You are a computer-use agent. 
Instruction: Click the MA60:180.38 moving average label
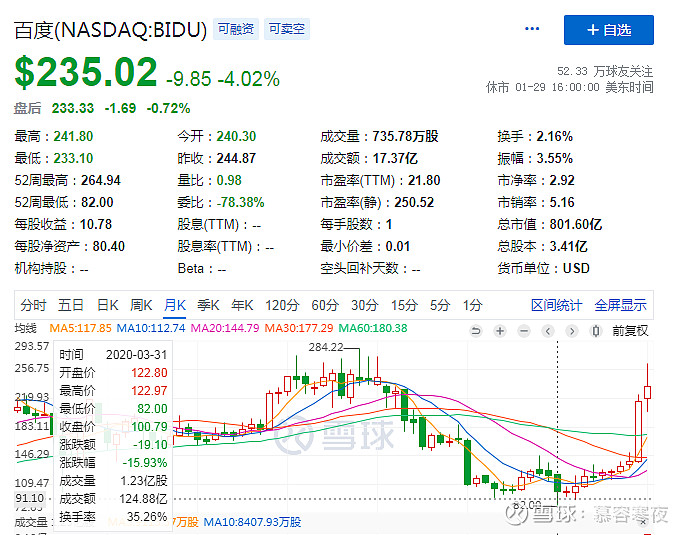[x=373, y=328]
